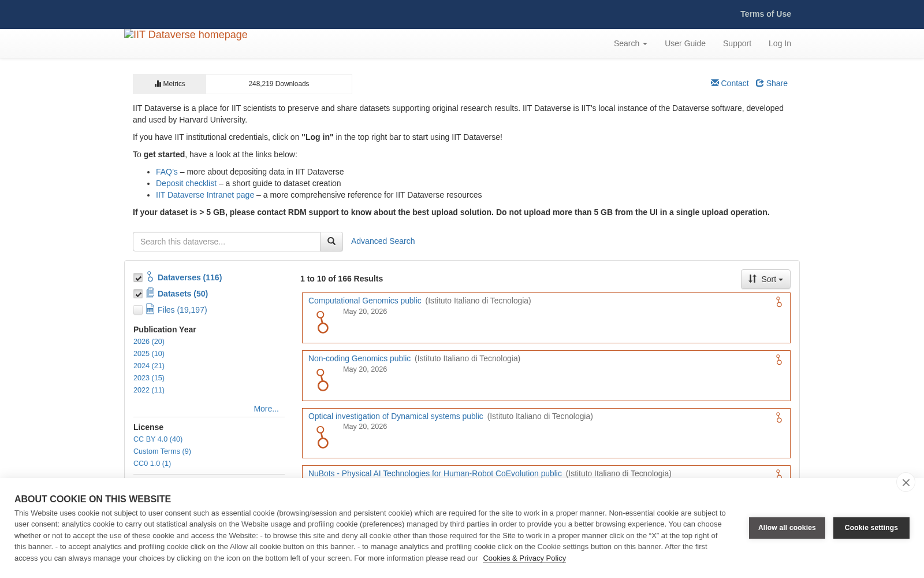Open Terms of Use link

tap(766, 14)
